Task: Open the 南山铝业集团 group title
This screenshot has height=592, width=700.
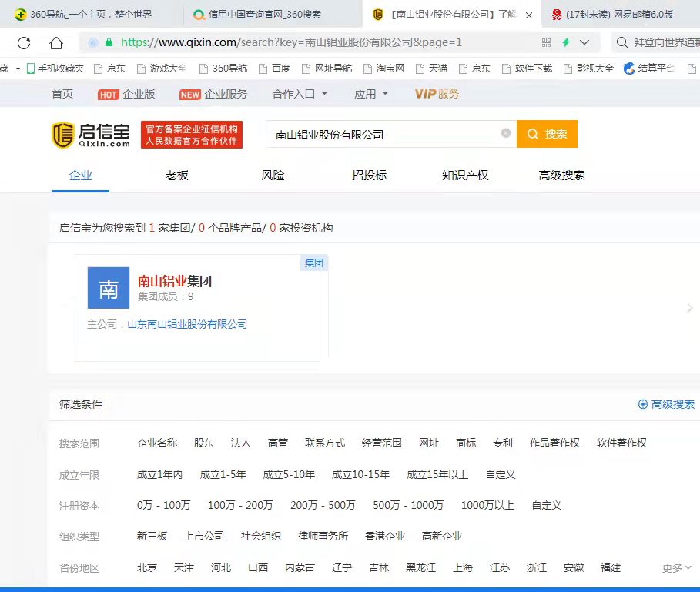Action: (x=175, y=281)
